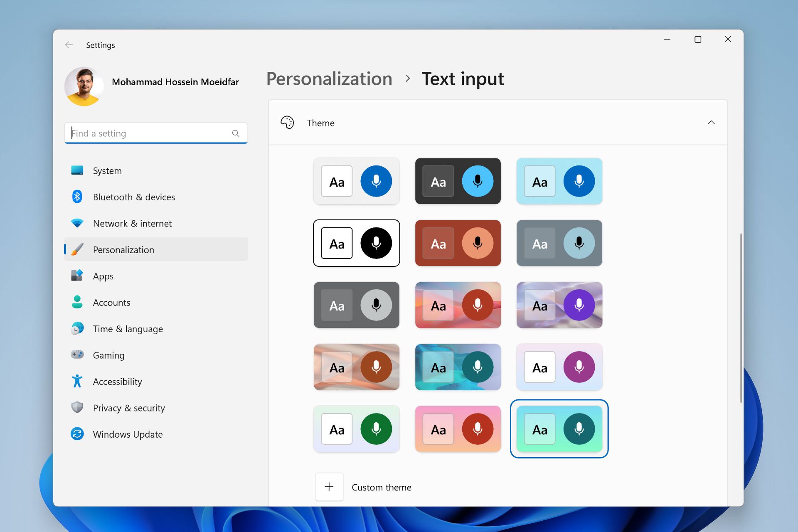Click the Theme palette icon
The width and height of the screenshot is (798, 532).
tap(287, 123)
